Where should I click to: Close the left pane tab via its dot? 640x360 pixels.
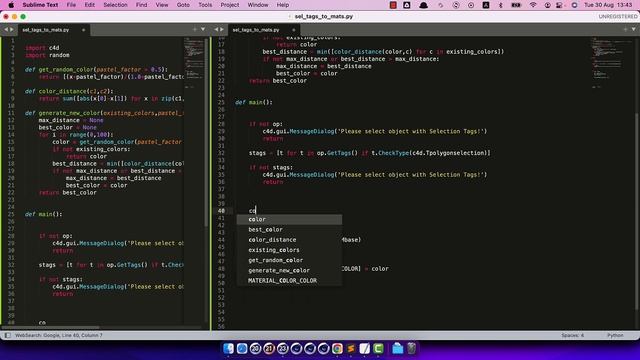click(83, 30)
